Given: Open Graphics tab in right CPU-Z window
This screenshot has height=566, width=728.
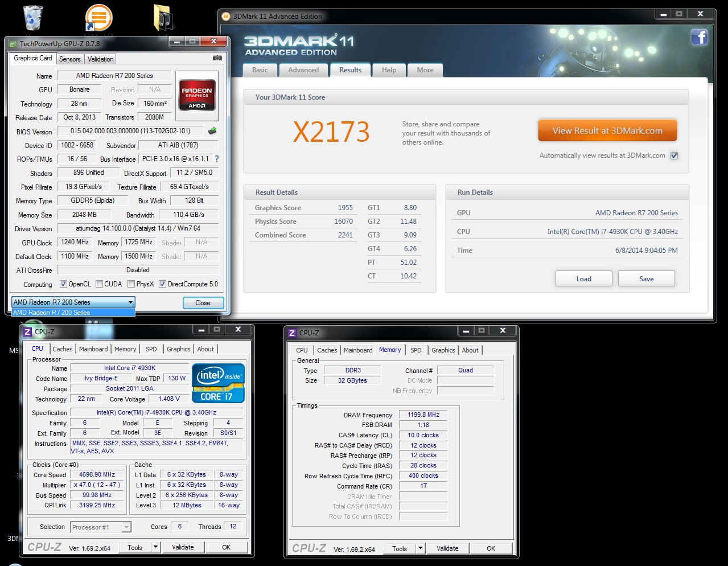Looking at the screenshot, I should click(x=443, y=350).
